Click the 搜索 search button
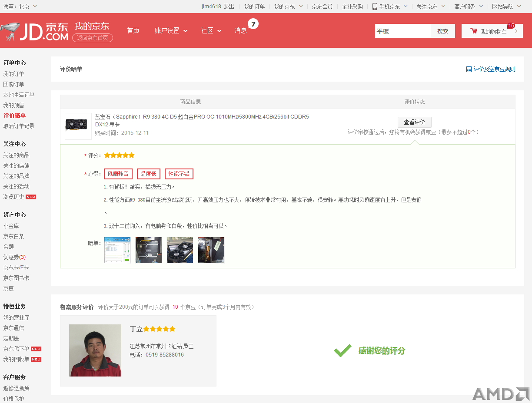532x403 pixels. tap(442, 31)
